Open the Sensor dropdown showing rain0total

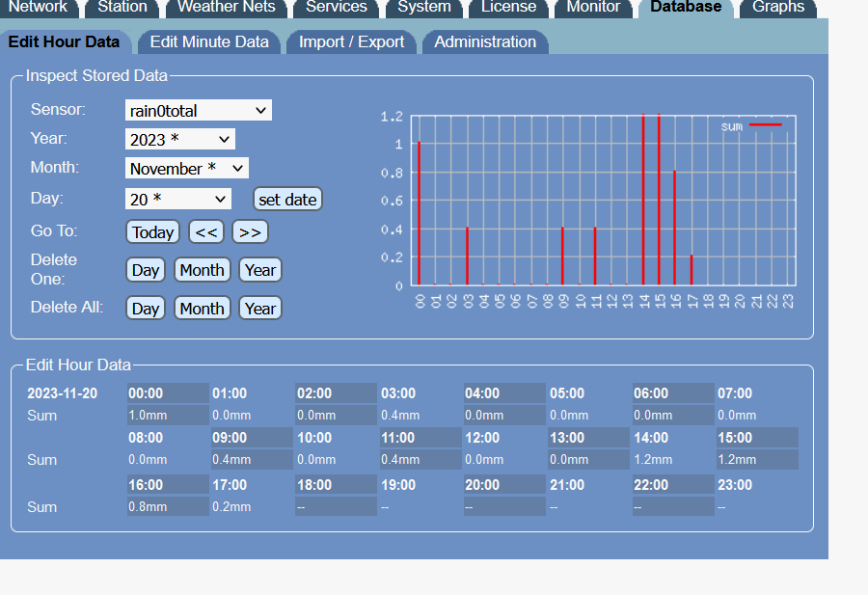pos(199,111)
